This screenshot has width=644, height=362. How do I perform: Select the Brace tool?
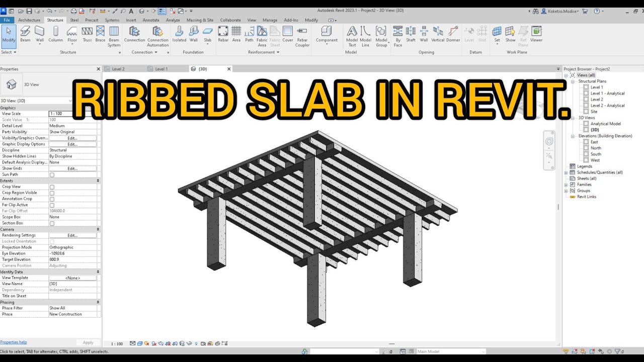point(100,34)
